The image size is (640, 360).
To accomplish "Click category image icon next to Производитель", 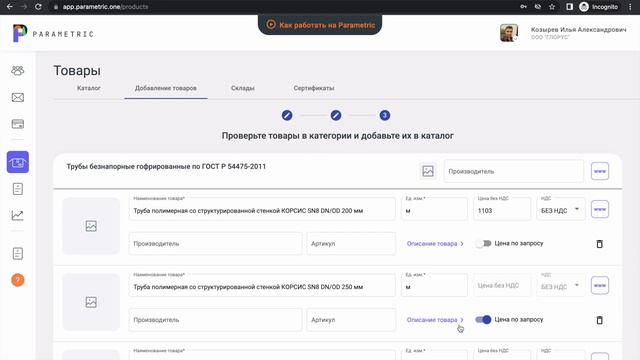I will [x=428, y=171].
